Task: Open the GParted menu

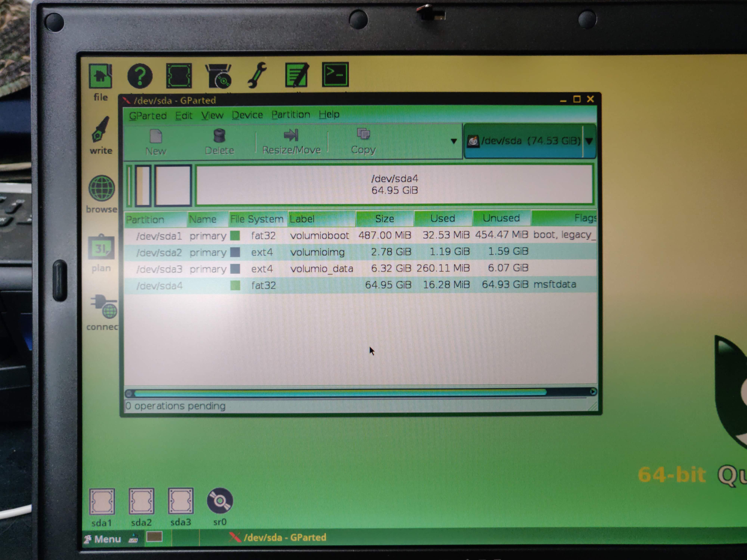Action: coord(148,116)
